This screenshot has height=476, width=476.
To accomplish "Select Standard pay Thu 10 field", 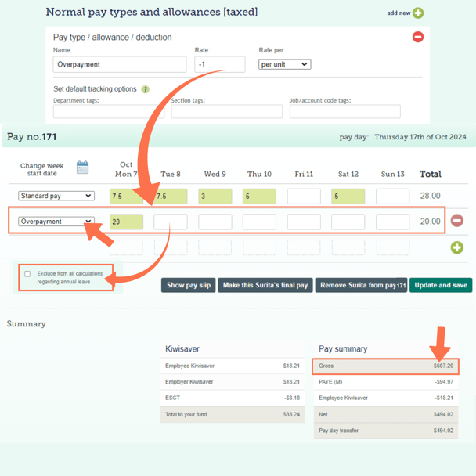I will coord(259,196).
